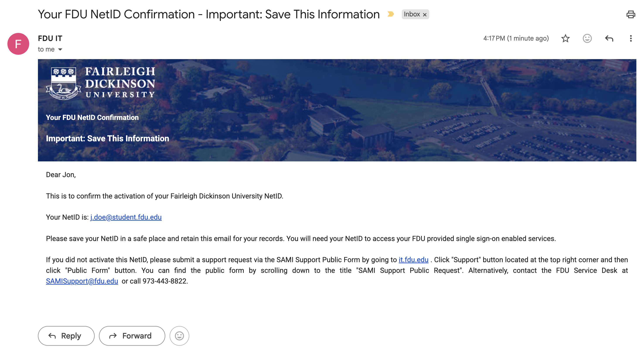Click the FDU IT sender name

[50, 38]
